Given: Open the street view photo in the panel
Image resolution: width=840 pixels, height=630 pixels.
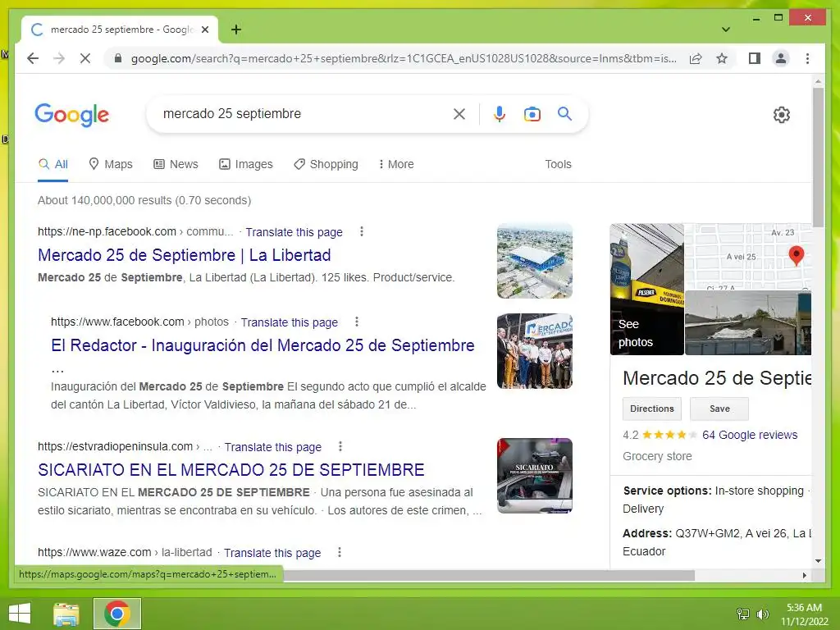Looking at the screenshot, I should point(748,322).
